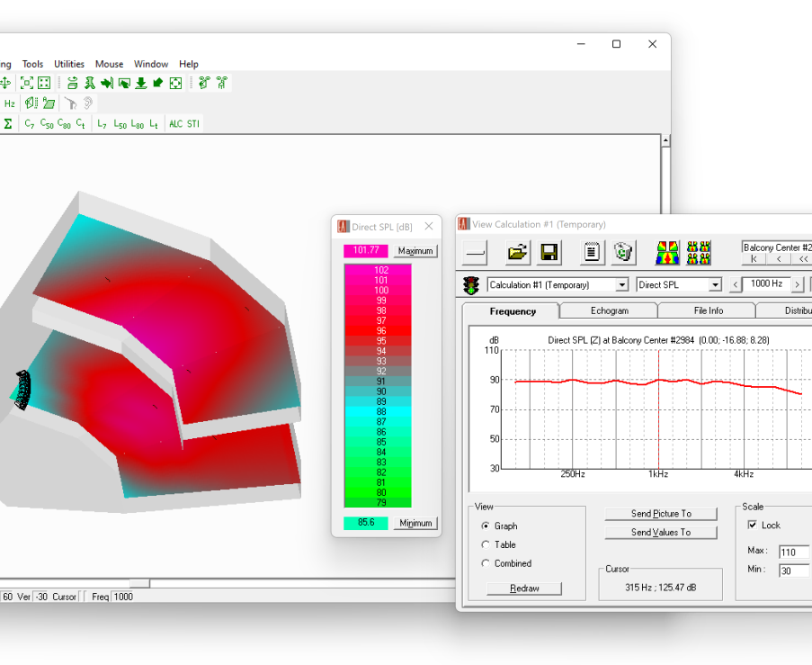Viewport: 812px width, 665px height.
Task: Click the magenta 101.77 maximum color swatch
Action: coord(366,251)
